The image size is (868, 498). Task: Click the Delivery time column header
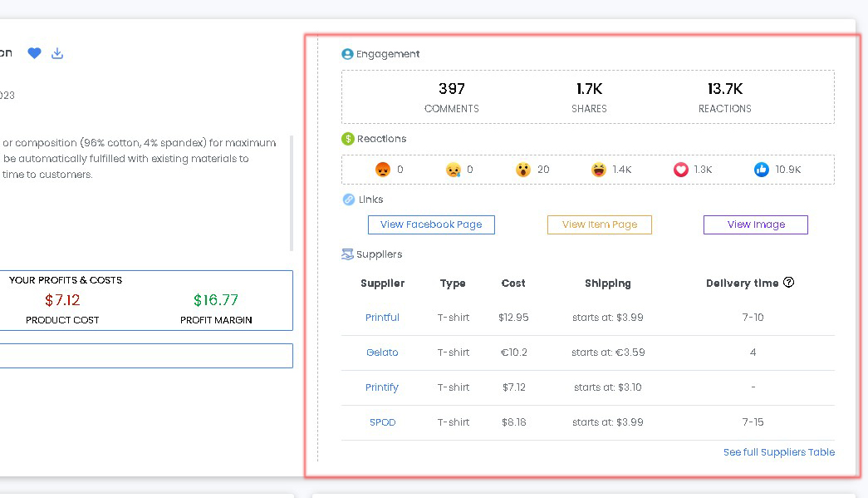(743, 283)
